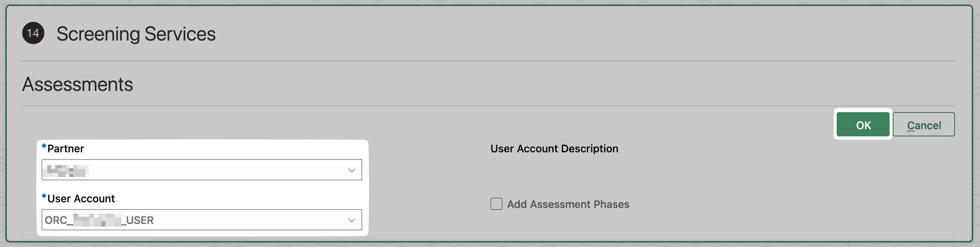This screenshot has height=247, width=980.
Task: Click the step 14 number badge
Action: (x=33, y=33)
